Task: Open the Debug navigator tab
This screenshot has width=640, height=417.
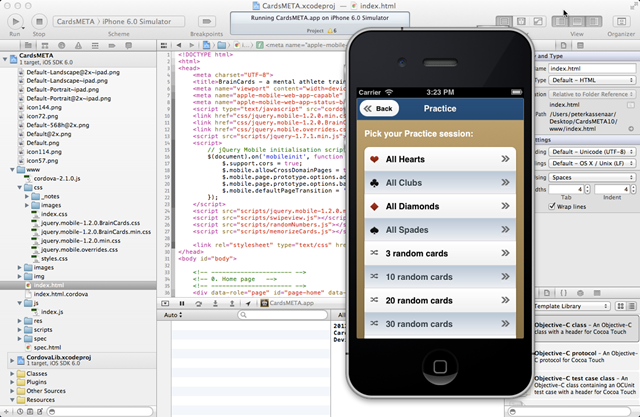Action: click(x=95, y=45)
